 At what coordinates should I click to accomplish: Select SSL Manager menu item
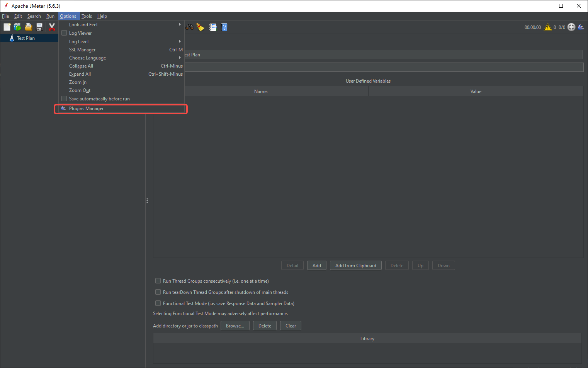pos(121,49)
